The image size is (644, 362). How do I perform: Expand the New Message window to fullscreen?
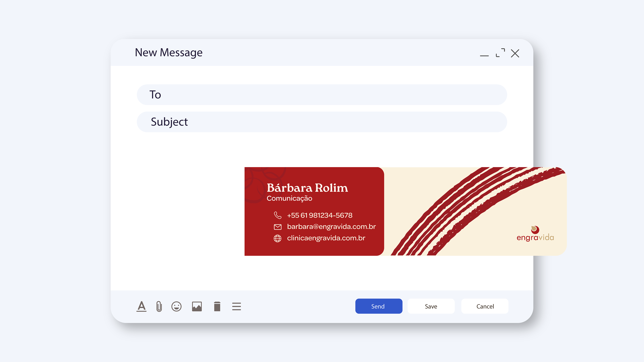pos(500,53)
